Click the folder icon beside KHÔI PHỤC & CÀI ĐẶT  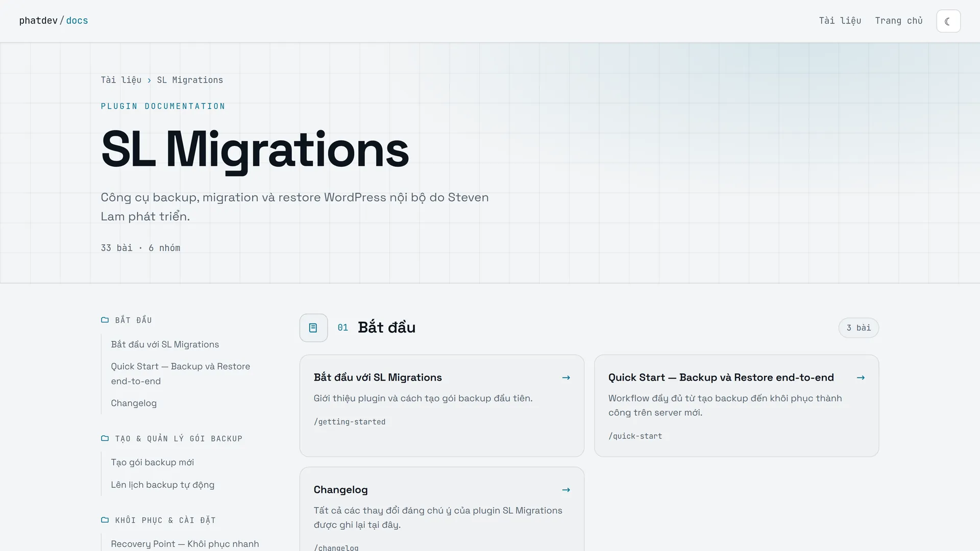tap(105, 520)
